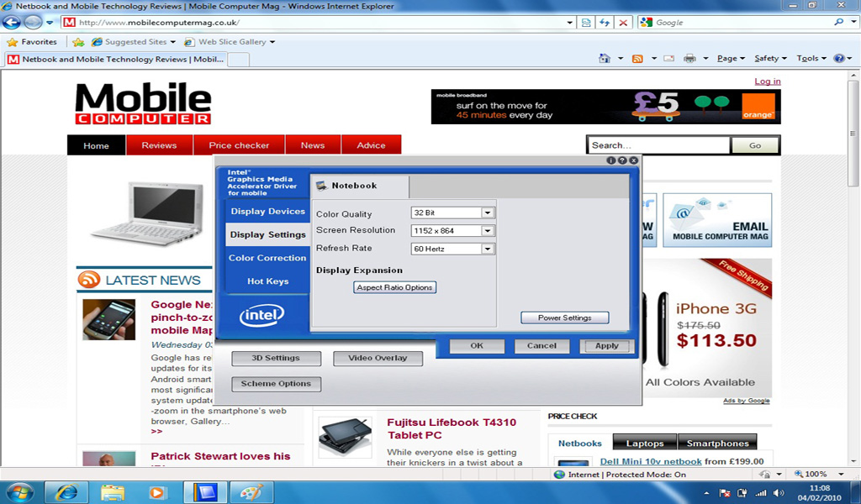Open the RSS feeds icon in command bar

coord(637,58)
